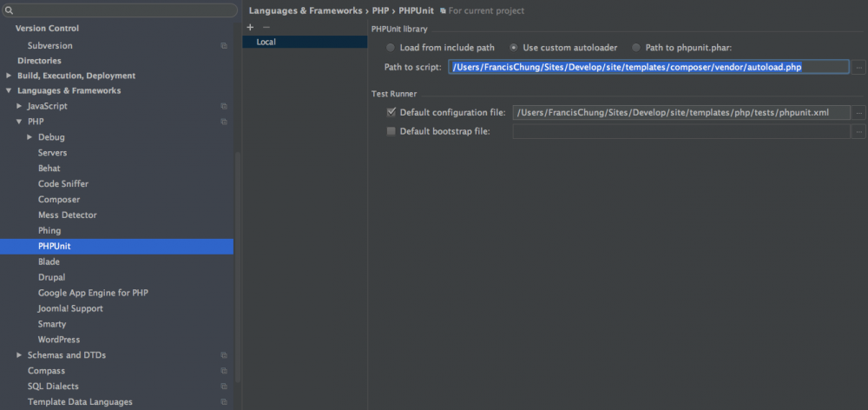
Task: Click project-level icon next to JavaScript
Action: 224,106
